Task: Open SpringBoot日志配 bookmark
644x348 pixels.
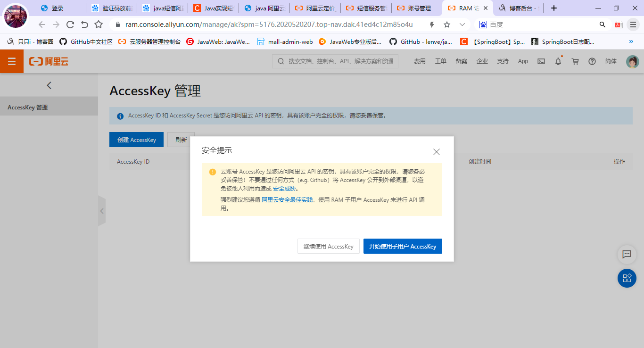Action: click(562, 41)
